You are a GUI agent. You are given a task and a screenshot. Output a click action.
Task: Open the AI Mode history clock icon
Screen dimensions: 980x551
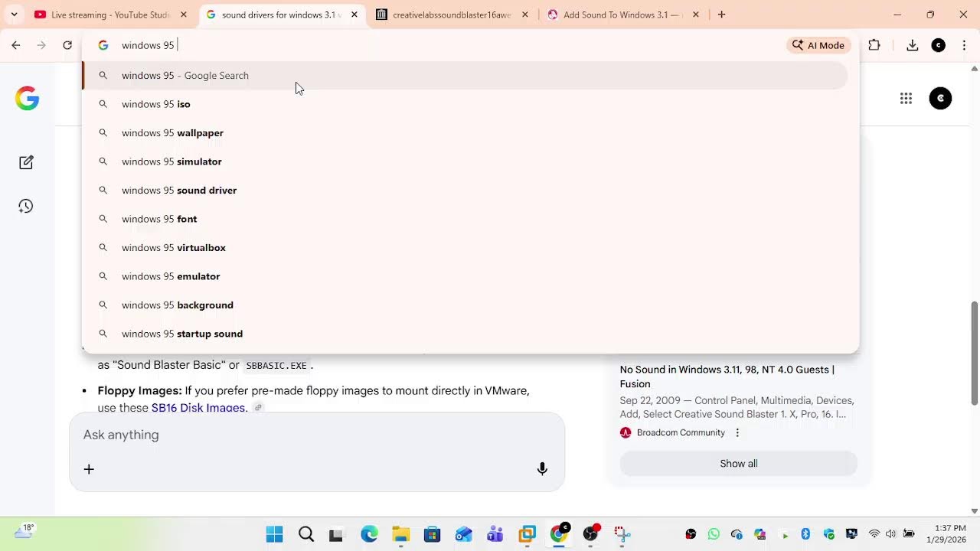coord(26,207)
